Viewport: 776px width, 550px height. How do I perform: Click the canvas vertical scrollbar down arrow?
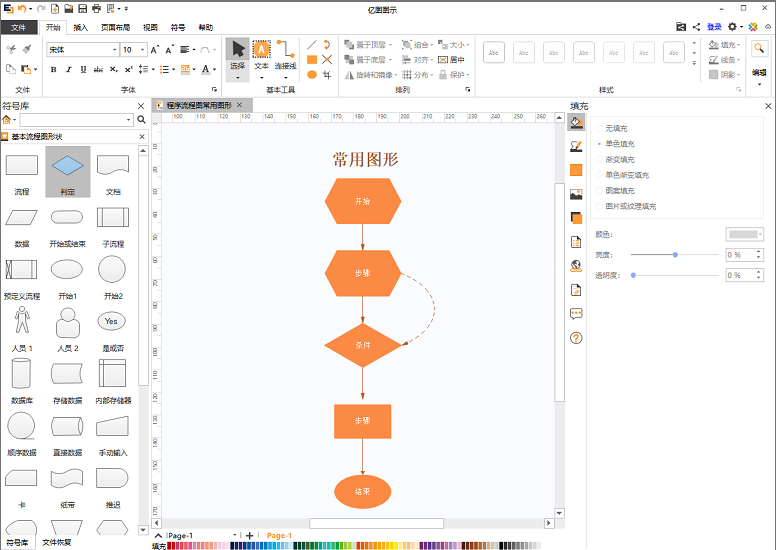click(x=559, y=513)
